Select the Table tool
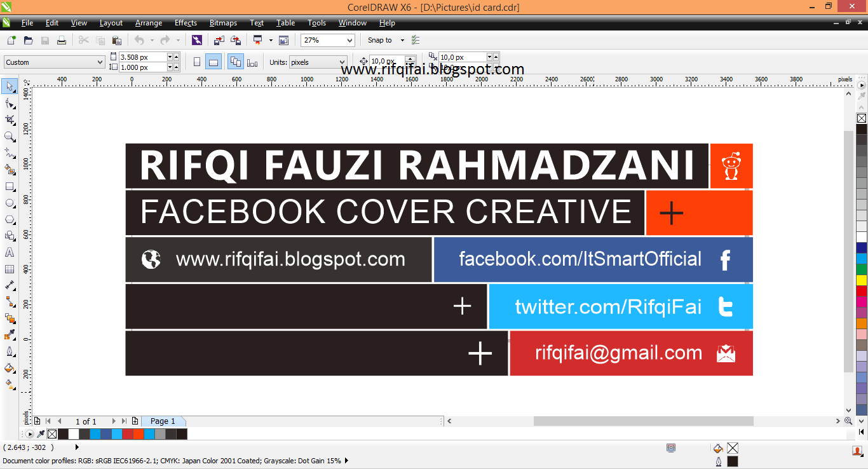 click(x=10, y=269)
